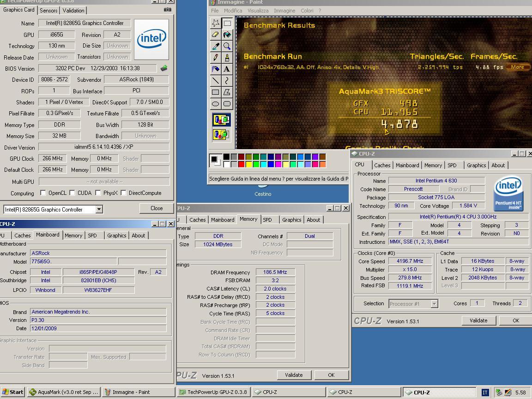Pick the Pick Color eyedropper tool
The image size is (532, 399).
tap(216, 46)
